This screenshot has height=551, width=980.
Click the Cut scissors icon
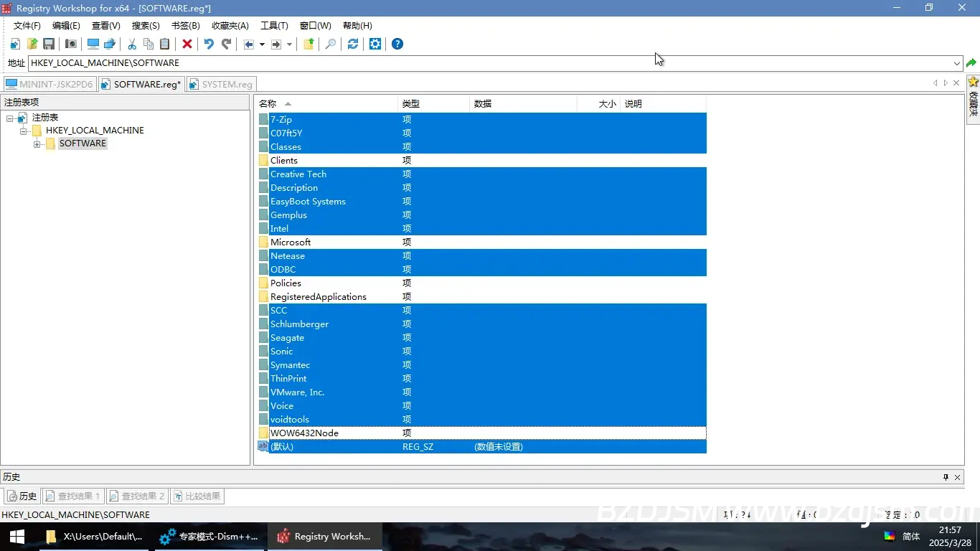click(x=132, y=44)
